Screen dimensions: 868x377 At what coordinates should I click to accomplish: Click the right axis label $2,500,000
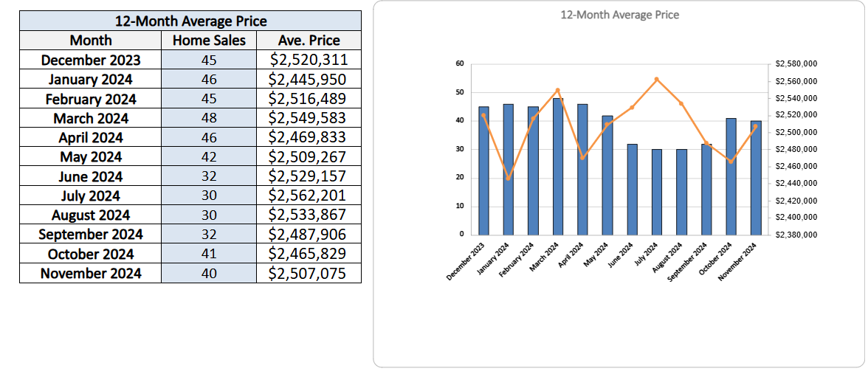pos(796,132)
